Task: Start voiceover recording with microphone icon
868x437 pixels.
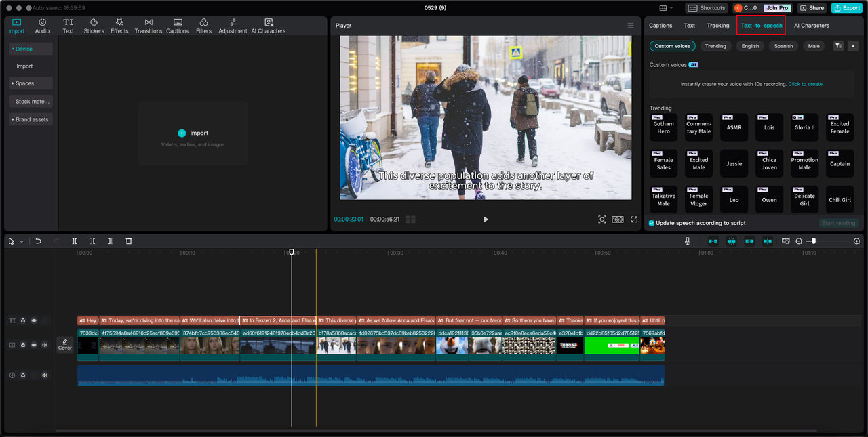Action: pos(688,241)
